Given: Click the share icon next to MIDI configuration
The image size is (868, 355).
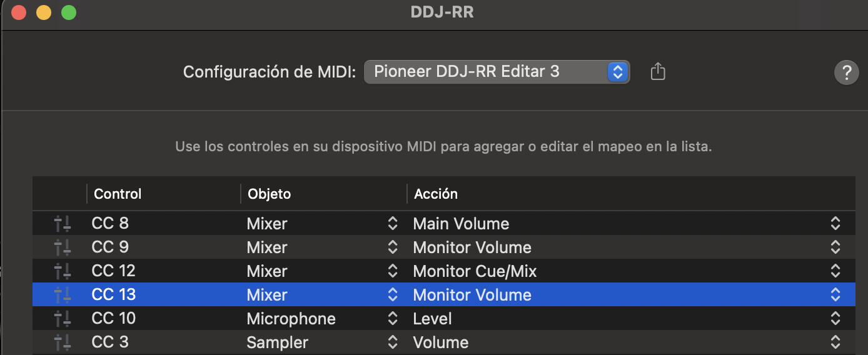Looking at the screenshot, I should click(x=657, y=72).
